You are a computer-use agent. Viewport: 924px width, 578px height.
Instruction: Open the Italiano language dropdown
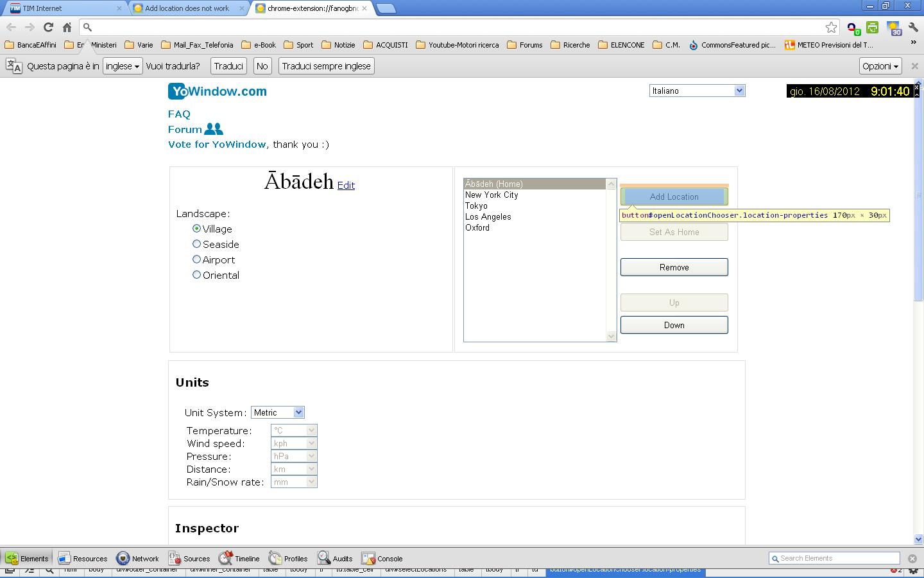[697, 91]
